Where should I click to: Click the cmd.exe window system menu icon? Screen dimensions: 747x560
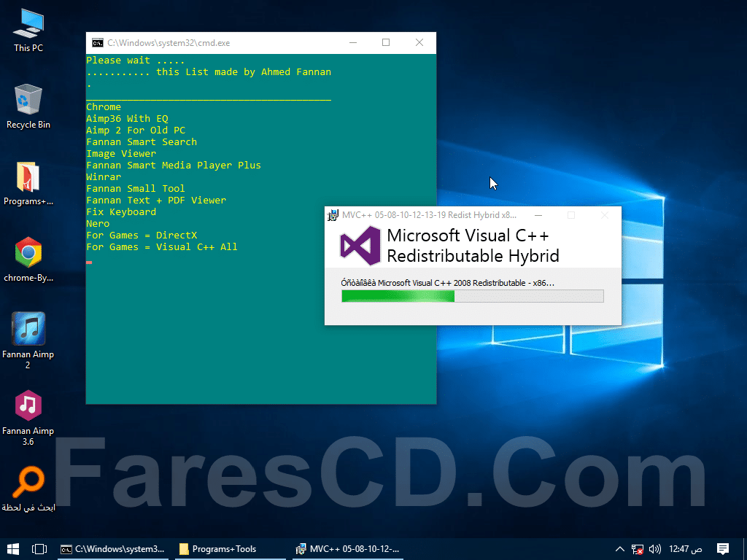(98, 43)
